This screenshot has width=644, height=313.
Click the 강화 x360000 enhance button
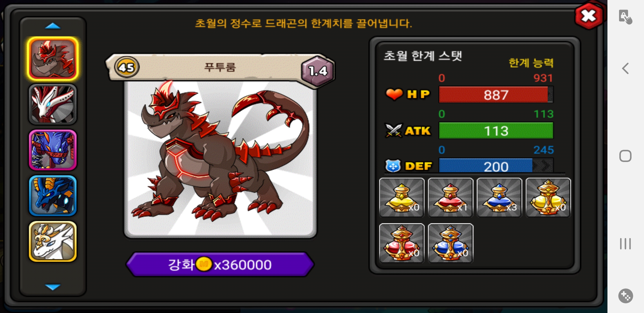click(220, 264)
